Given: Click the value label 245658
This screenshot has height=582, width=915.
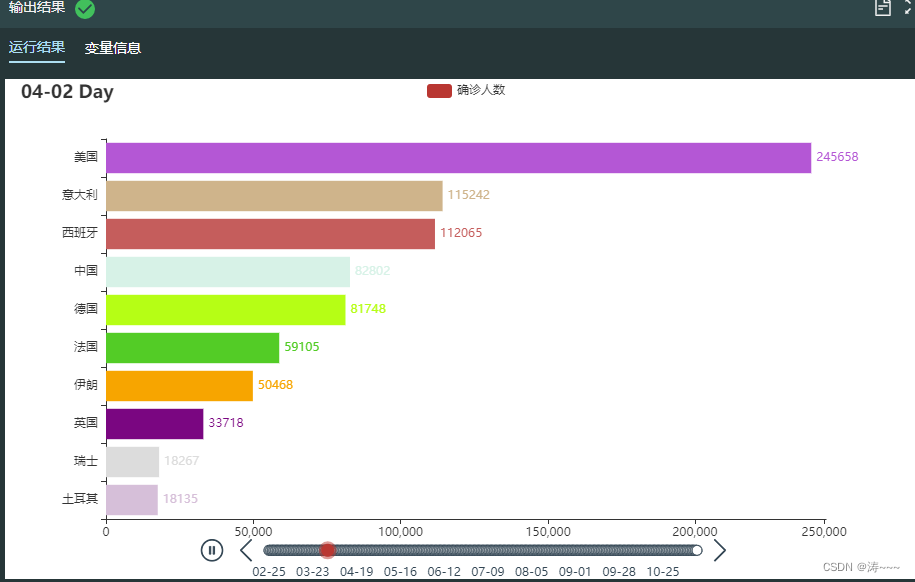Looking at the screenshot, I should pos(837,156).
